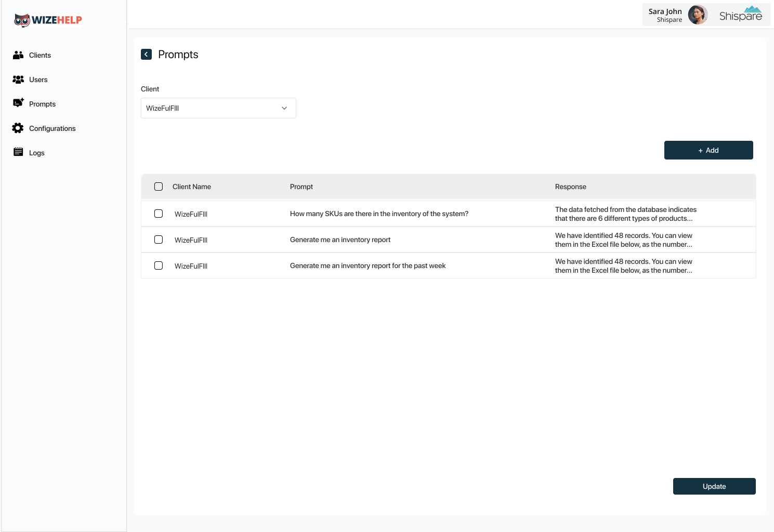
Task: Click Sara John's profile avatar
Action: [x=697, y=15]
